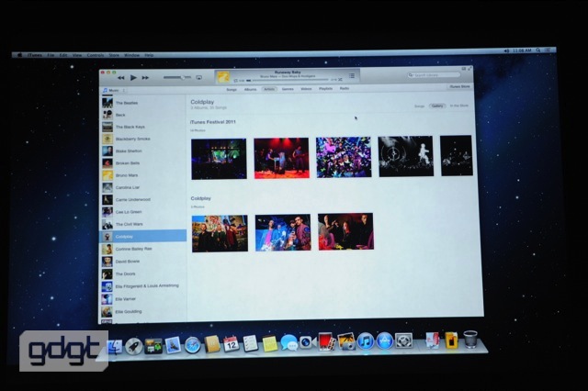Screen dimensions: 588x391
Task: Open the Store menu
Action: [114, 55]
